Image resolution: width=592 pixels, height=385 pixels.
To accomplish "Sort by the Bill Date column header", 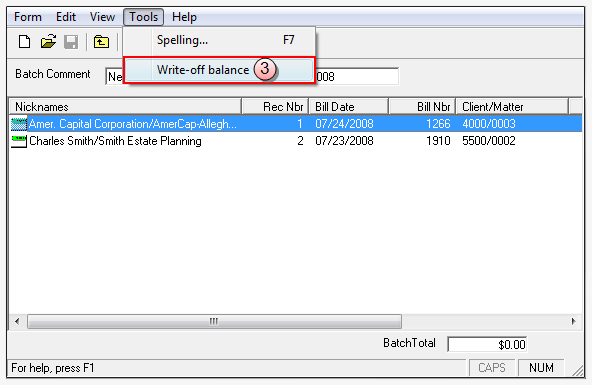I will click(348, 107).
